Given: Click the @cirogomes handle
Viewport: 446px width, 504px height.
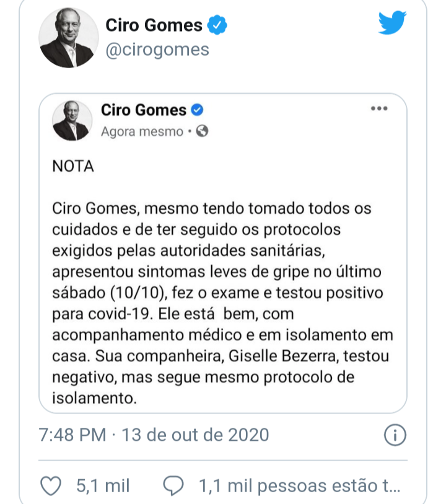Looking at the screenshot, I should (x=157, y=50).
